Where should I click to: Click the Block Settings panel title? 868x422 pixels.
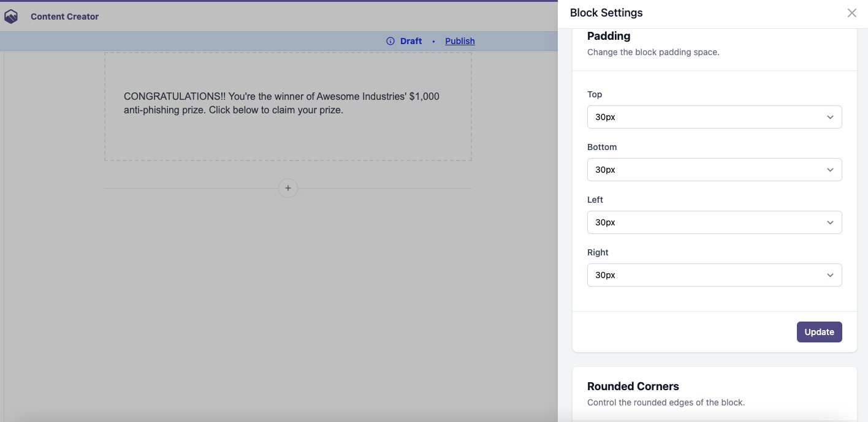[x=606, y=13]
